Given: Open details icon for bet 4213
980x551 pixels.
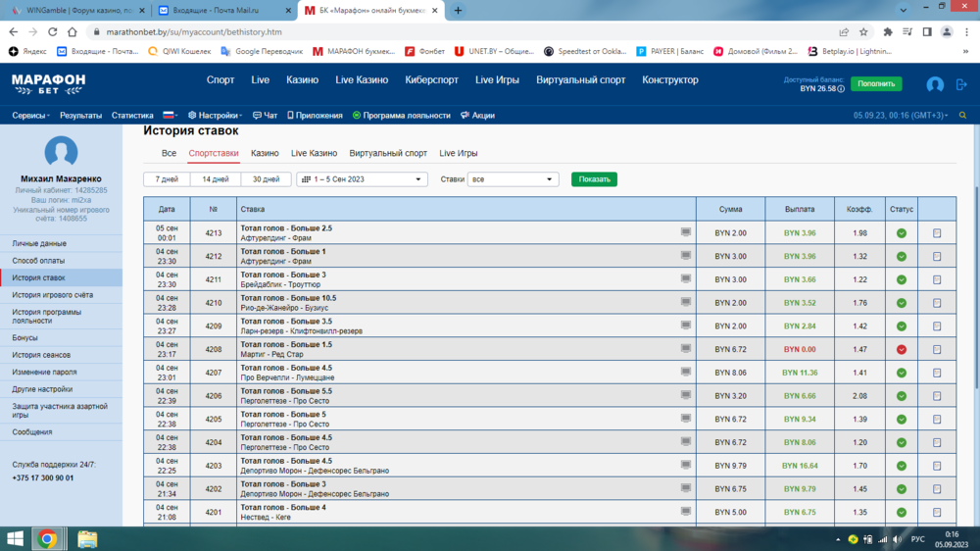Looking at the screenshot, I should click(x=937, y=233).
